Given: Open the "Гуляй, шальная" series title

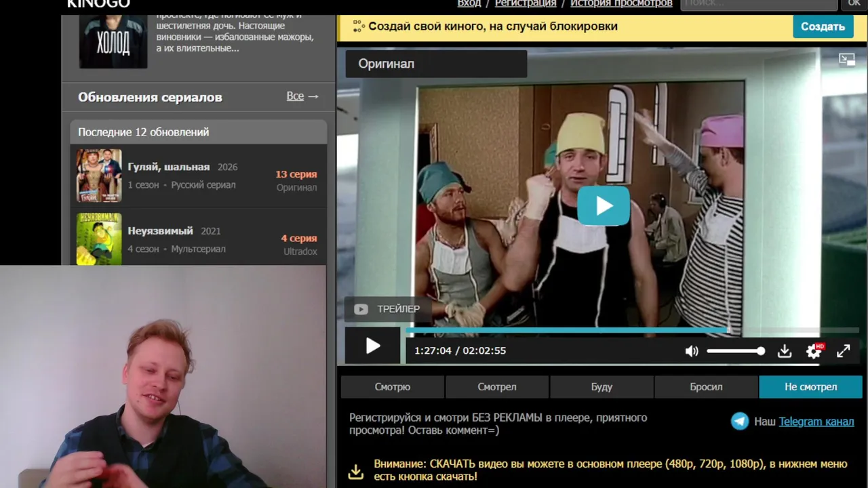Looking at the screenshot, I should (x=169, y=167).
